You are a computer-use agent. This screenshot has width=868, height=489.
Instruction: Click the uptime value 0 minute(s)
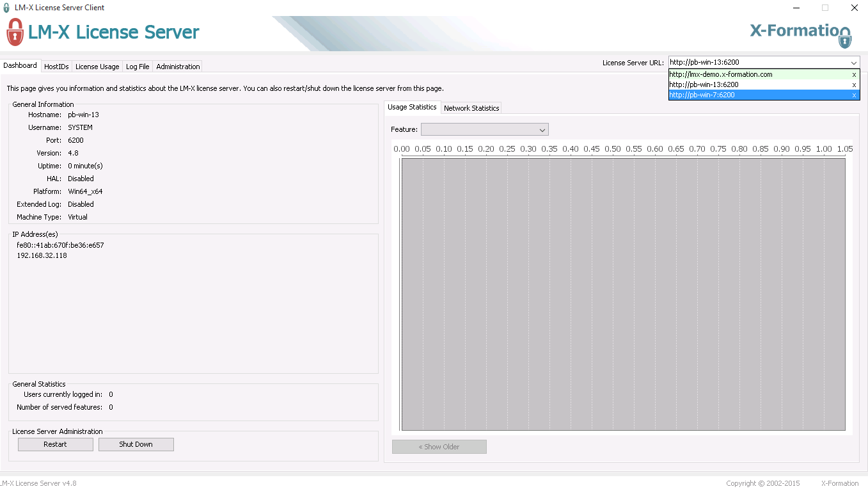[x=85, y=166]
